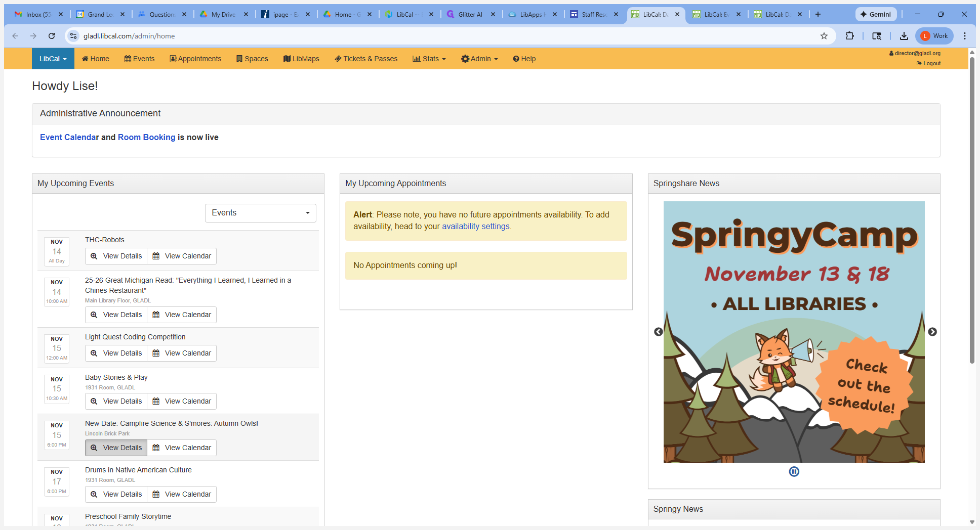Bookmark this page with the star icon

click(824, 36)
